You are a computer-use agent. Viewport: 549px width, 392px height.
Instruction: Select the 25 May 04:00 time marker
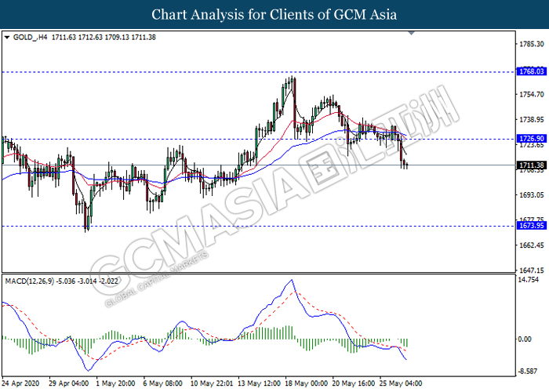point(401,383)
